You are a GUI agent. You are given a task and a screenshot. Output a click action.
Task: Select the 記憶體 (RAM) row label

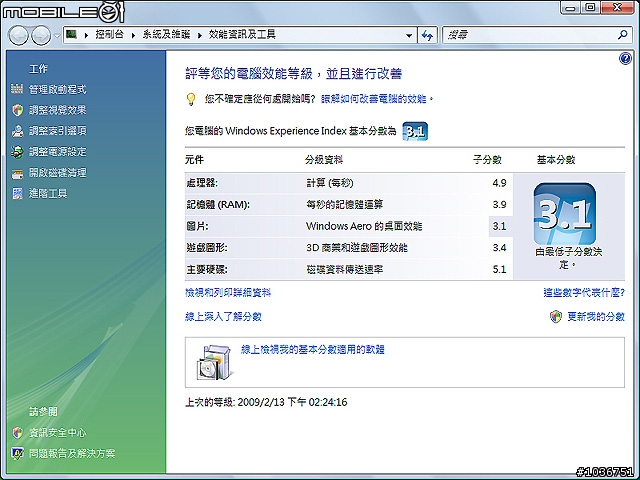pos(218,204)
